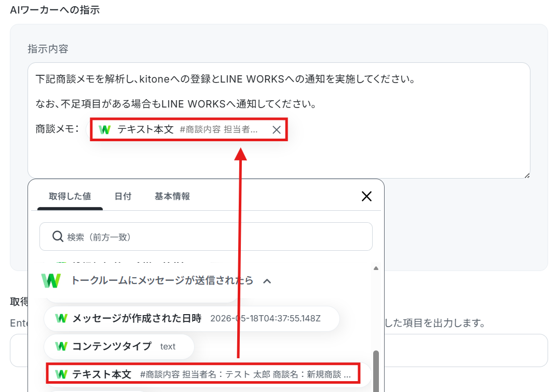Click the LINE WORKS icon on the コンテンツタイプ item
The image size is (559, 392).
point(61,346)
